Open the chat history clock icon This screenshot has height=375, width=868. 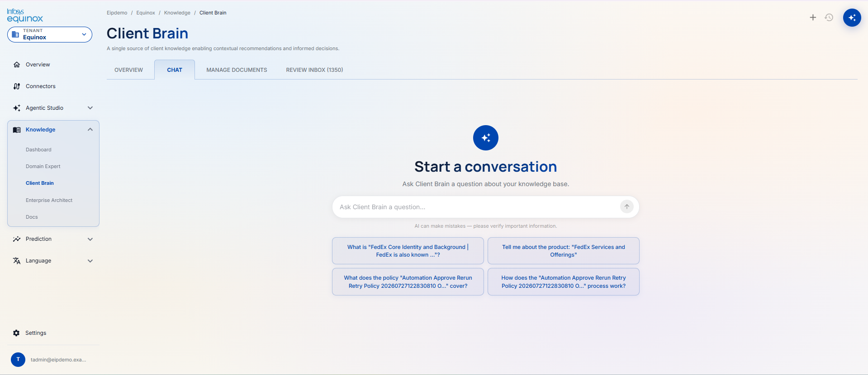829,18
